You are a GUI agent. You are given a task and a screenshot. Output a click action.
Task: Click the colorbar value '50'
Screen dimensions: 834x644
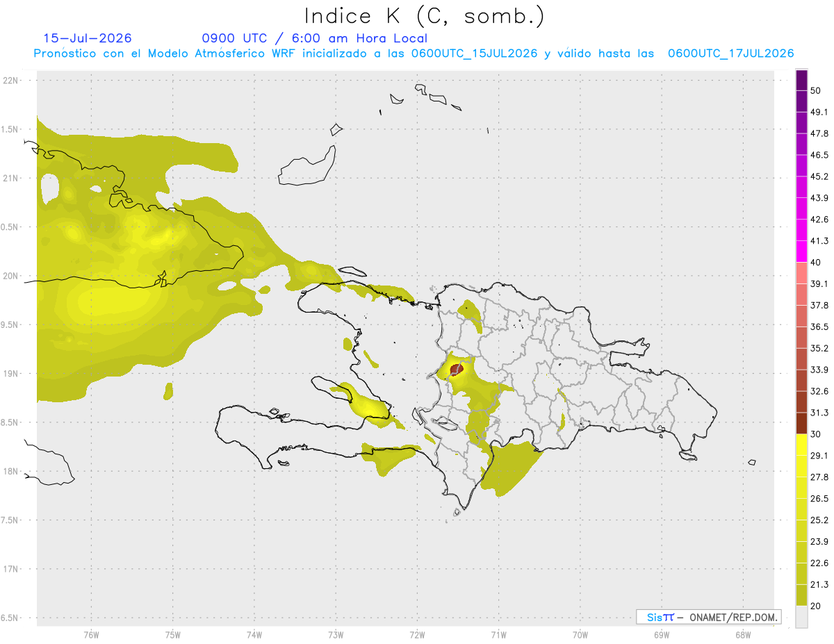tap(815, 91)
